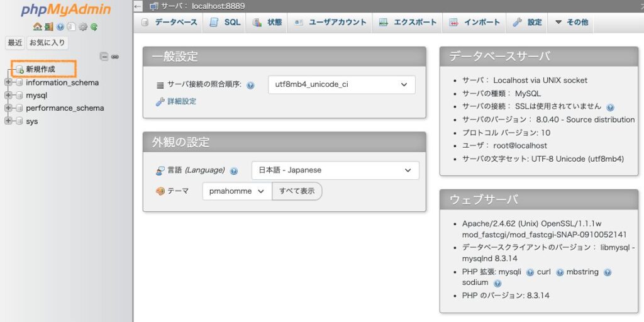Collapse all tree nodes with minus icon
This screenshot has width=644, height=322.
pyautogui.click(x=104, y=57)
